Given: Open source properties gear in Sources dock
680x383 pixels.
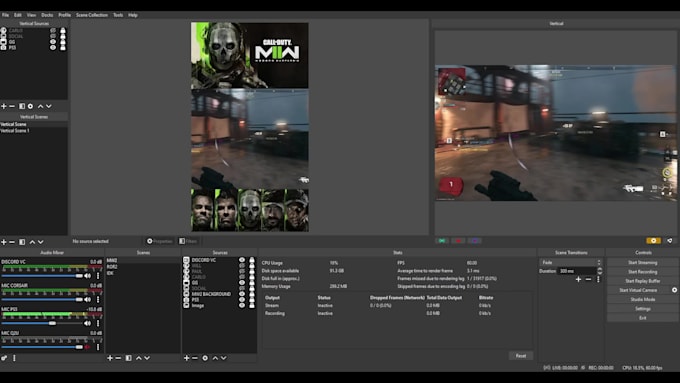Looking at the screenshot, I should tap(205, 358).
